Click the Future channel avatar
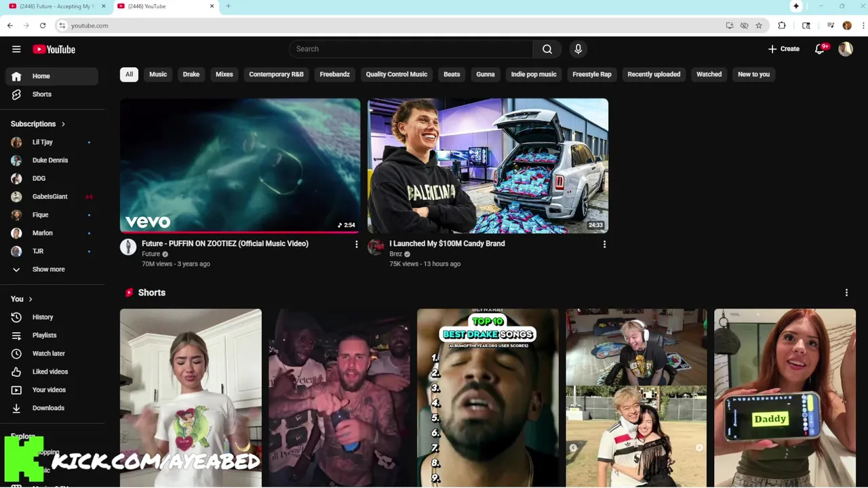 [128, 247]
